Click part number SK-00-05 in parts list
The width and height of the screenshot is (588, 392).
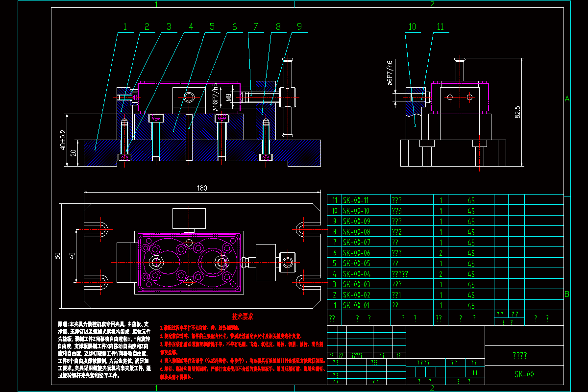(x=356, y=264)
